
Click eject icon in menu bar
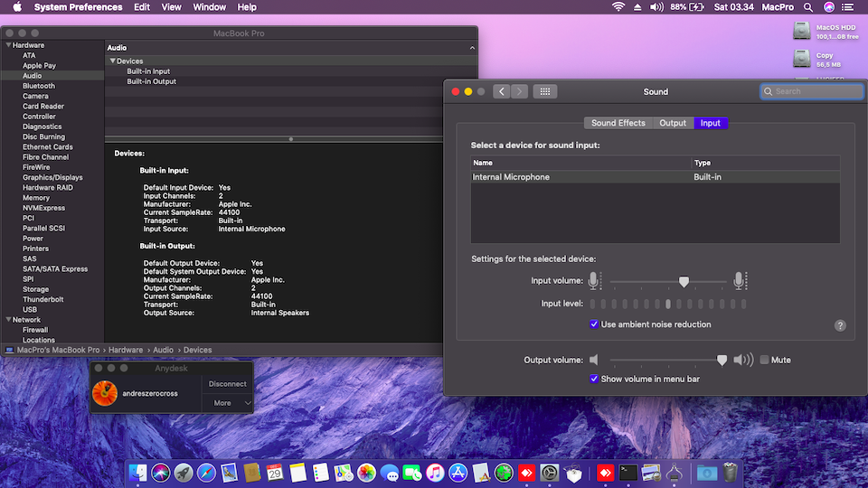[x=637, y=7]
